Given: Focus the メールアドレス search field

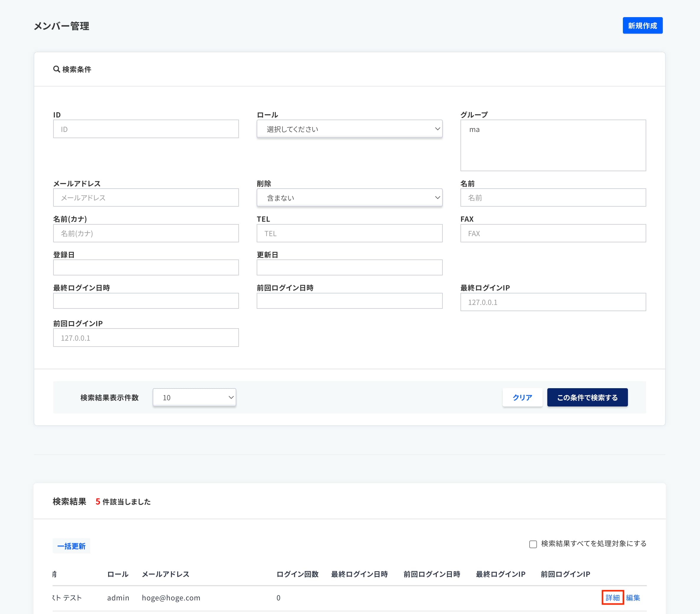Looking at the screenshot, I should pos(146,198).
